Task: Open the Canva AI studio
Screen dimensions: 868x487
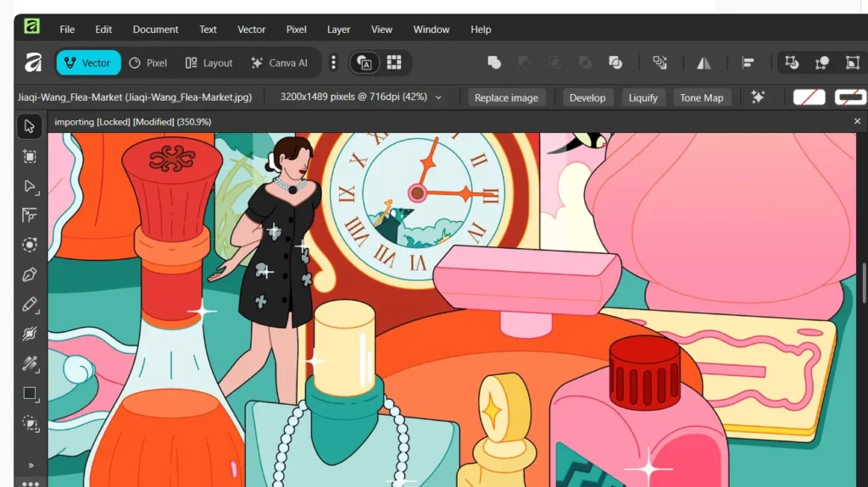Action: click(x=280, y=63)
